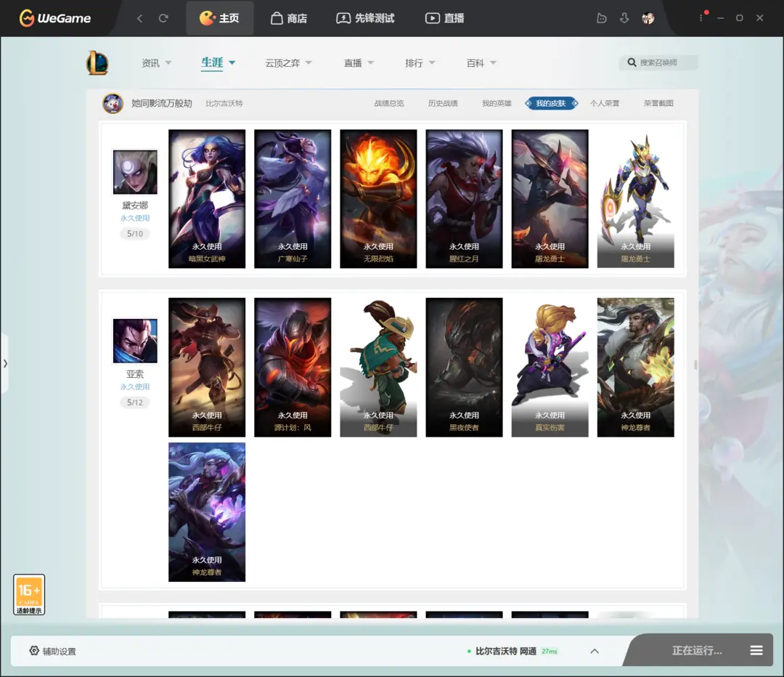Switch to the 个人荣誉 tab

(x=605, y=104)
